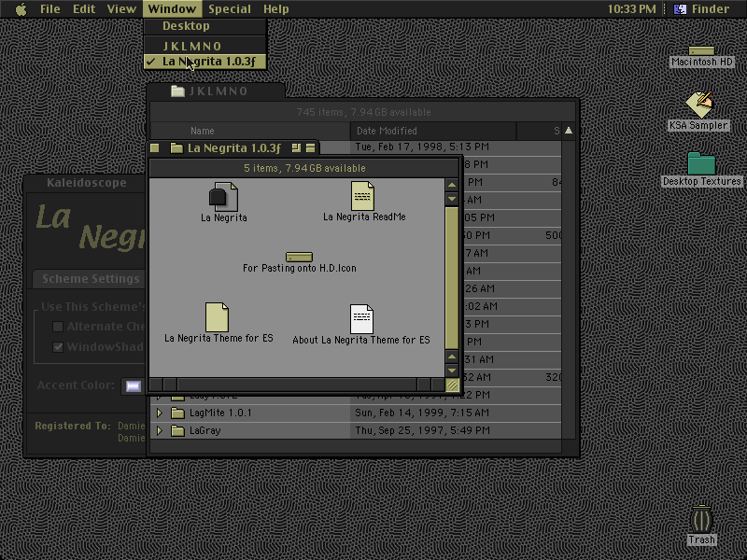Image resolution: width=747 pixels, height=560 pixels.
Task: Click the LagMite 1.0.1 folder icon
Action: coord(177,413)
